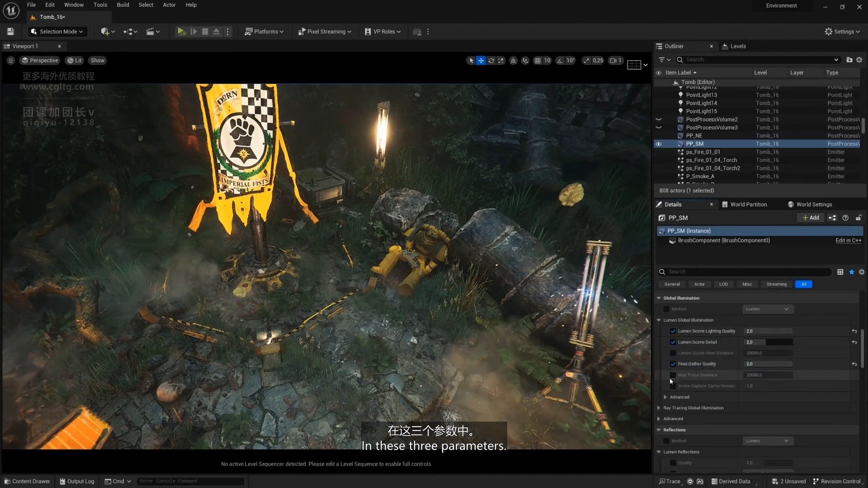Viewport: 868px width, 488px height.
Task: Open the Outliner settings gear
Action: tap(859, 60)
